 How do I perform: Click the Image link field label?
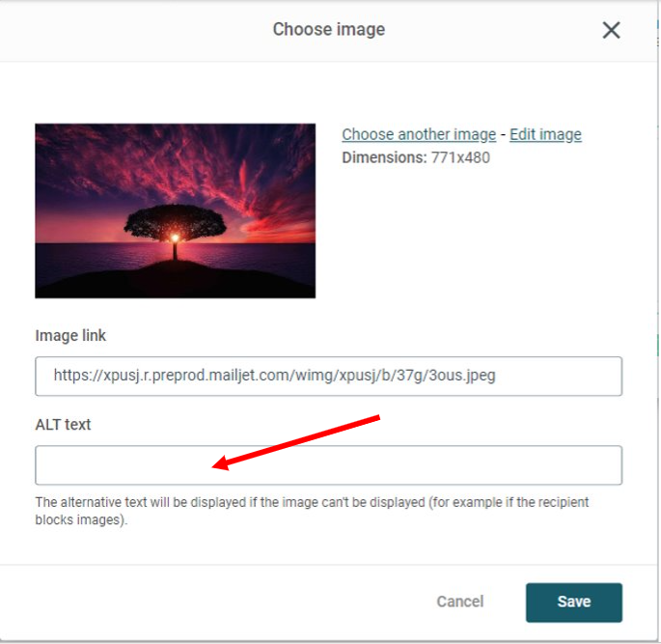(x=70, y=336)
